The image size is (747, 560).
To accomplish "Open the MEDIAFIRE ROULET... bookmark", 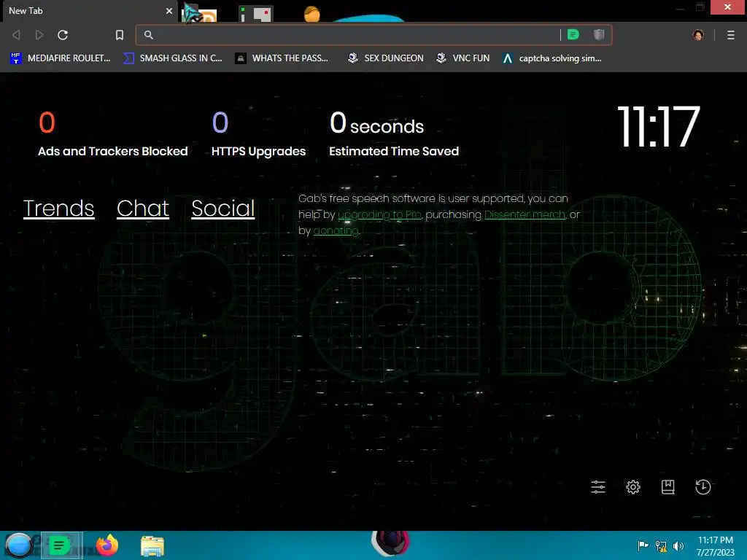I will click(x=60, y=58).
